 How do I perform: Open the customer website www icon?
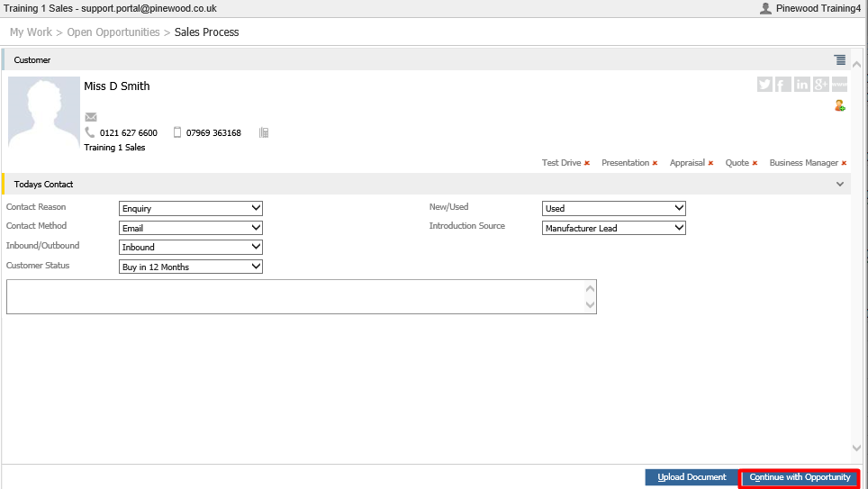tap(839, 84)
